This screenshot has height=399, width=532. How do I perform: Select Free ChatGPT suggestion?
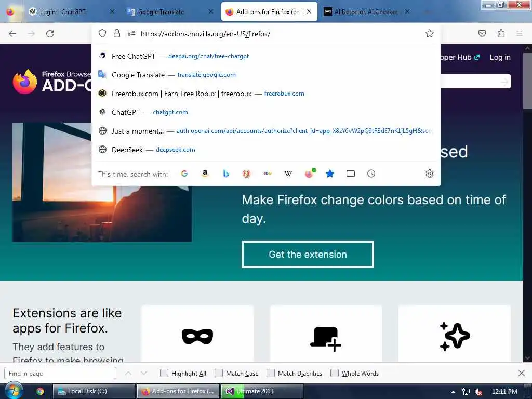(266, 56)
